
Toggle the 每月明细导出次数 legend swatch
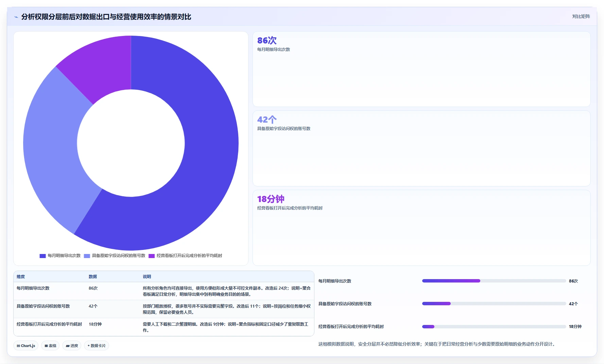tap(42, 256)
